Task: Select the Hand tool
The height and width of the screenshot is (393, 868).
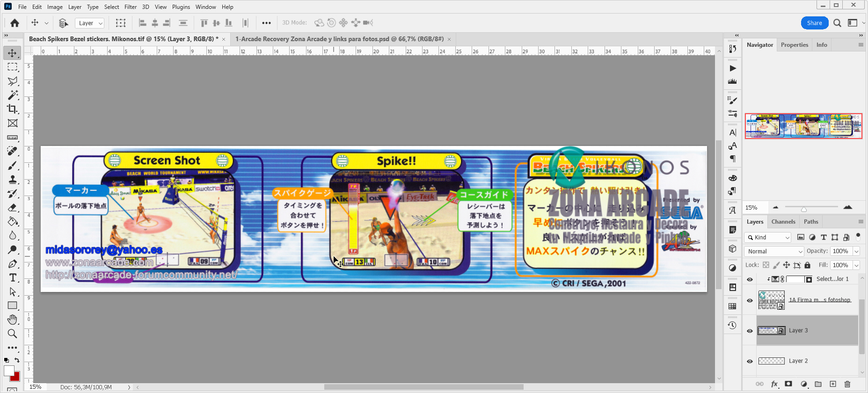Action: 13,320
